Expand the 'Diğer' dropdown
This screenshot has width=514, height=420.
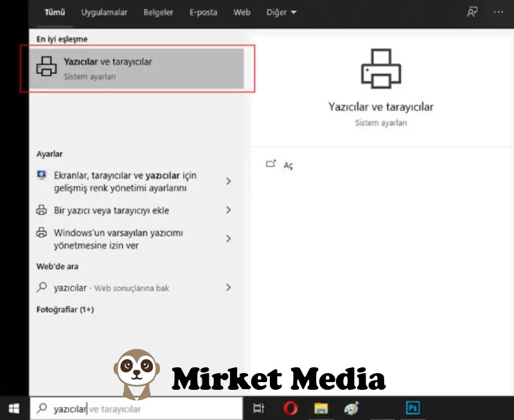pyautogui.click(x=281, y=12)
